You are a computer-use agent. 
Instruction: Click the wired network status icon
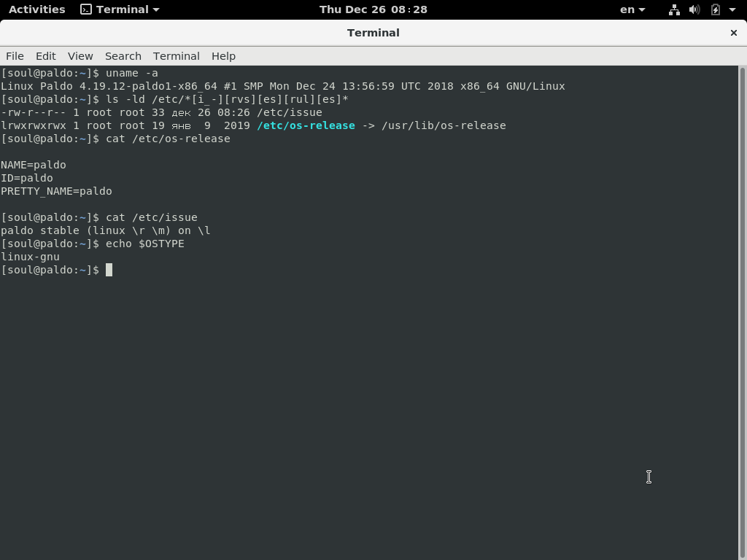674,9
